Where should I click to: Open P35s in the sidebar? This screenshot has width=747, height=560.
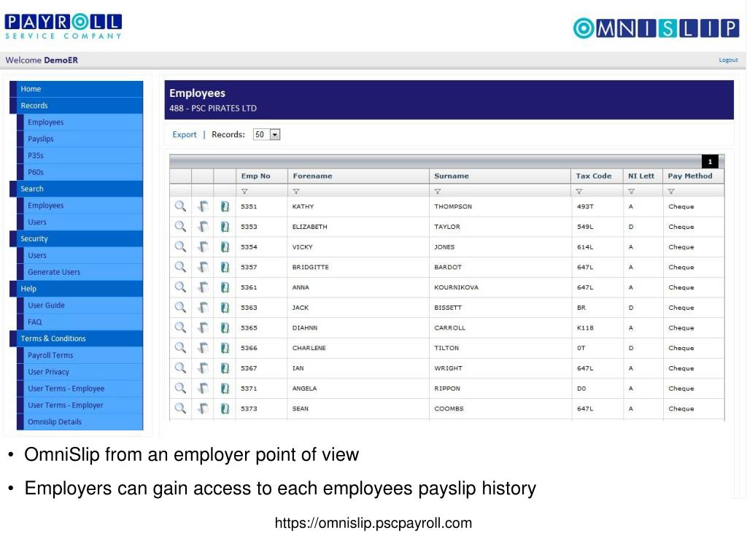click(x=80, y=156)
